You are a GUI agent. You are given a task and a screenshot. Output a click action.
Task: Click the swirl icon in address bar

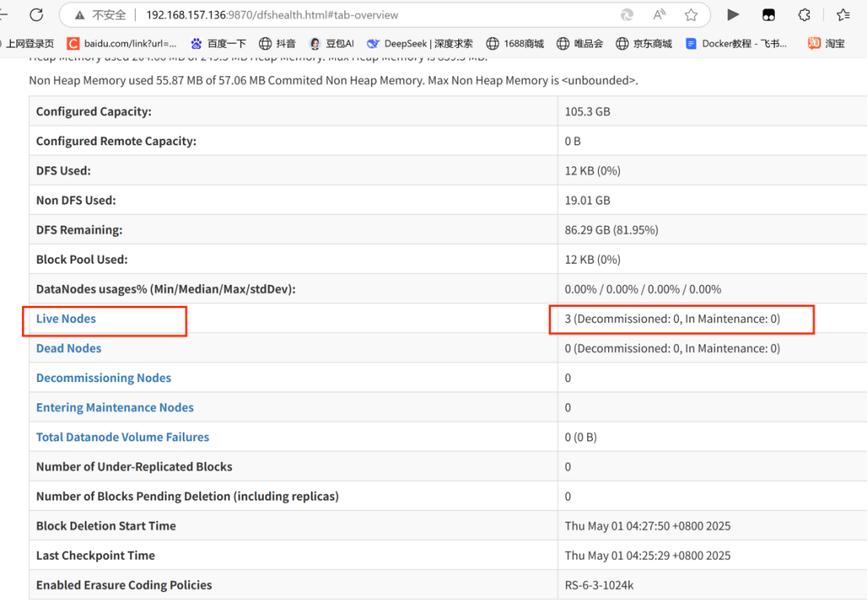626,15
